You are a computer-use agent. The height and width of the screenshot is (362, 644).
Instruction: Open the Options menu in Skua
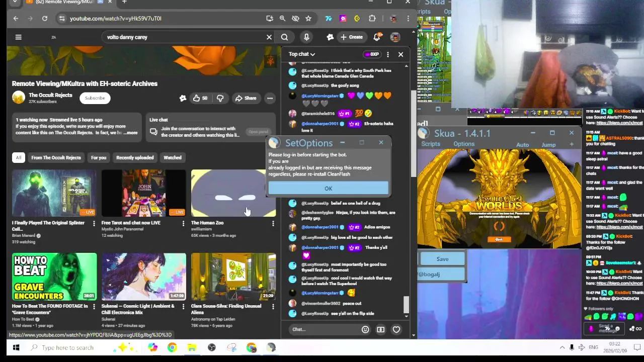click(x=464, y=144)
